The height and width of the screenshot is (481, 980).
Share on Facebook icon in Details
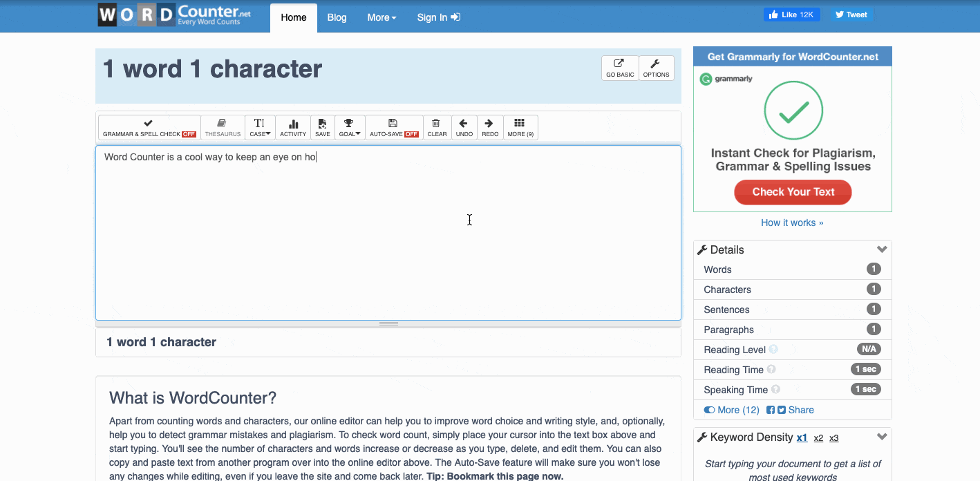[771, 410]
